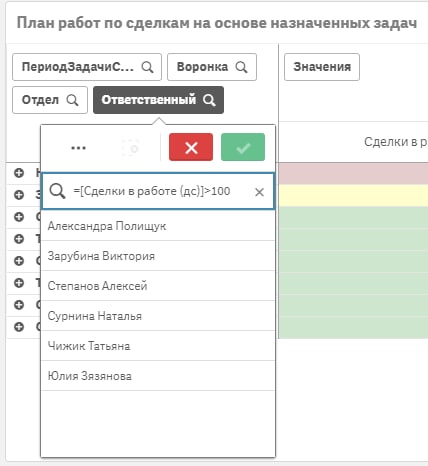The height and width of the screenshot is (466, 428).
Task: Open the Отдел field search magnifier
Action: 72,100
